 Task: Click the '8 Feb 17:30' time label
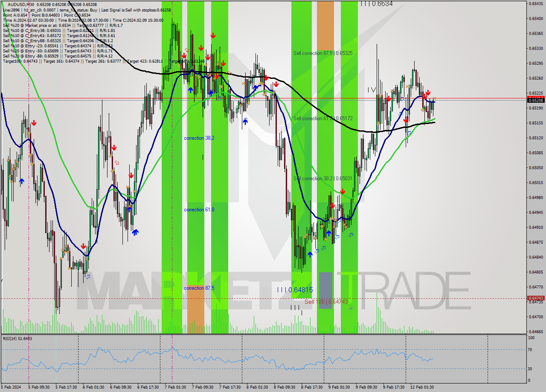[x=312, y=387]
